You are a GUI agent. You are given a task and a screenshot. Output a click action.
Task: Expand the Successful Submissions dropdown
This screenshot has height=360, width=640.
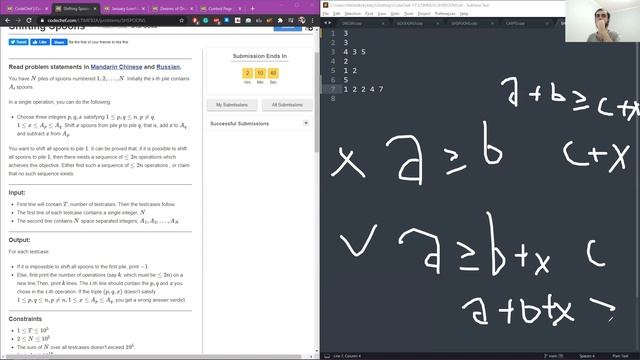(x=306, y=123)
